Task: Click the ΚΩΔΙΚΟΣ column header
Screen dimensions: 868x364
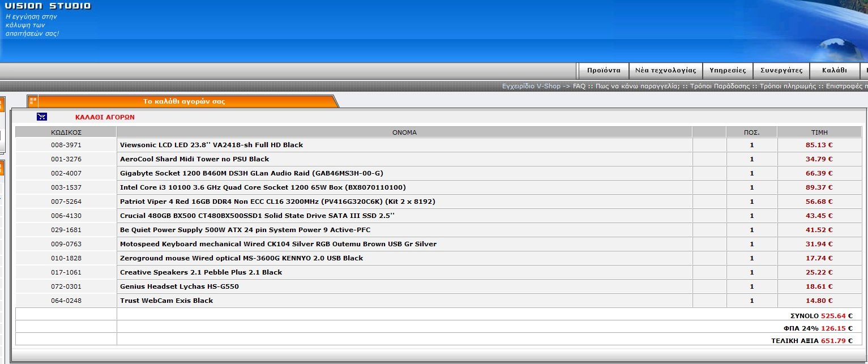Action: pyautogui.click(x=66, y=132)
